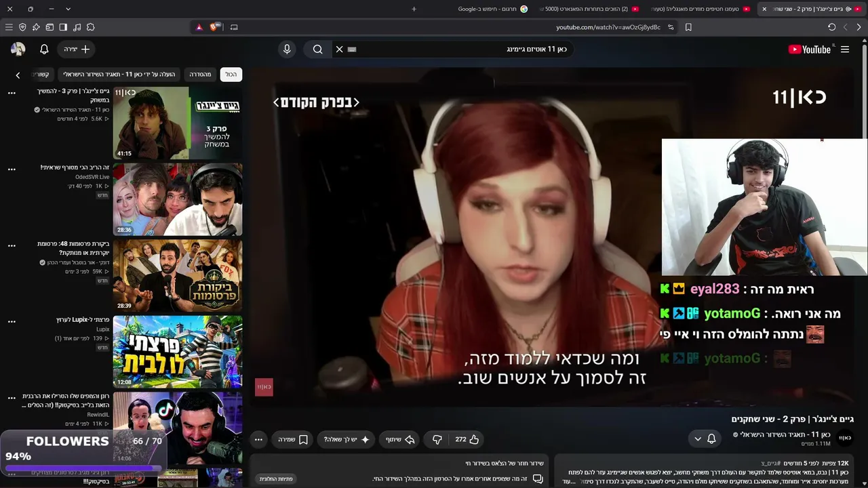Switch to the חטיפים מוזרים YouTube tab
Viewport: 868px width, 488px height.
(x=701, y=9)
